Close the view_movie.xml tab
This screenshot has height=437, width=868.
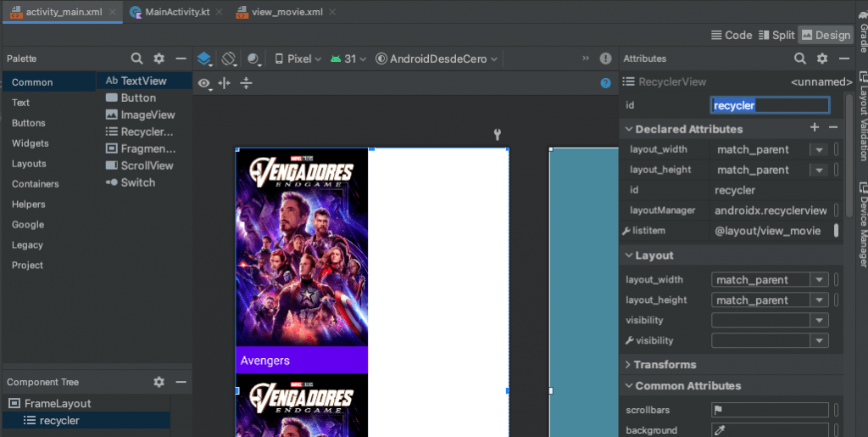pos(334,12)
